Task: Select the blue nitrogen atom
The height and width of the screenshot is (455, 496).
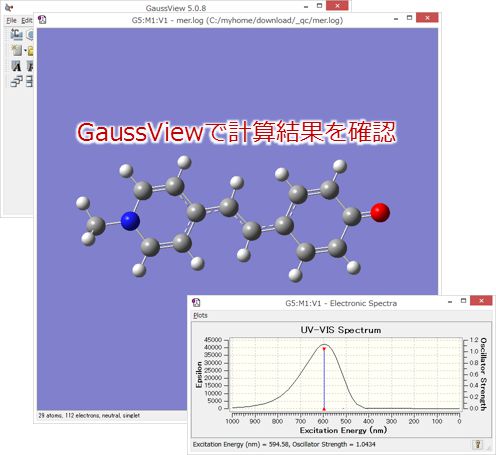Action: 130,221
